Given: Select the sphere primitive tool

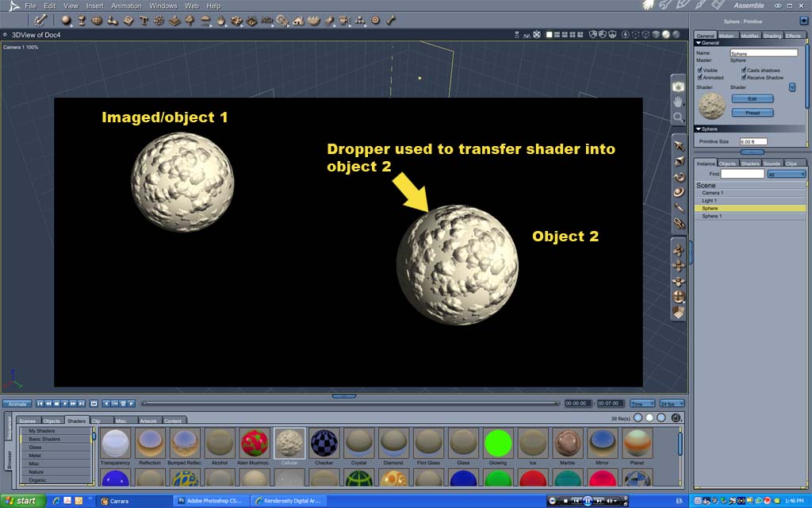Looking at the screenshot, I should 66,20.
